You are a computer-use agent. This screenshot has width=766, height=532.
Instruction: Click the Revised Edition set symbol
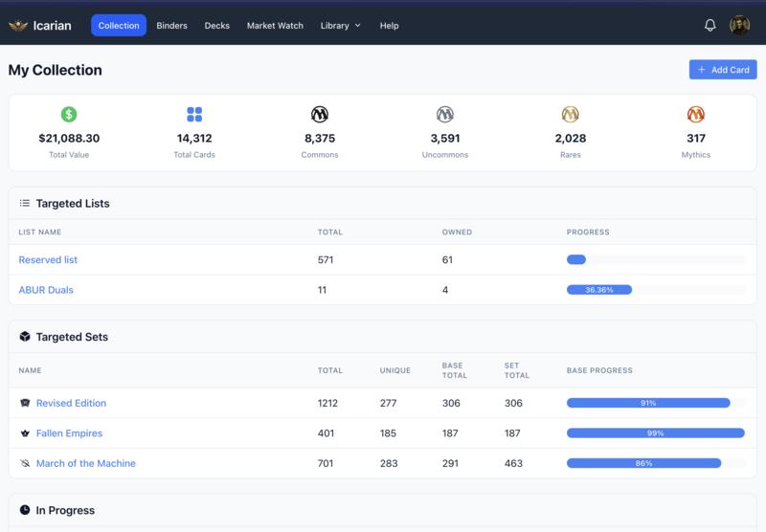pyautogui.click(x=25, y=403)
